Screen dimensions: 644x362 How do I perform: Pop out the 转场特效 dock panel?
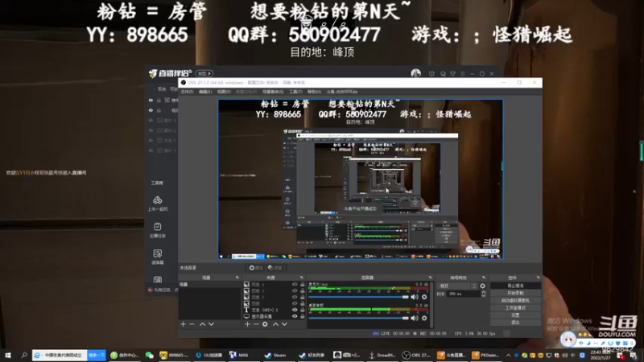point(484,278)
